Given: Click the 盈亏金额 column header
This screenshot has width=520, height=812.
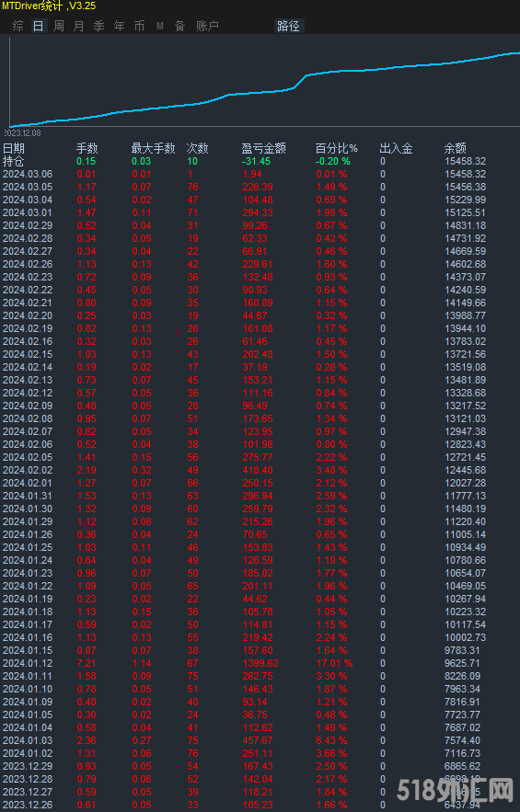Looking at the screenshot, I should pyautogui.click(x=263, y=149).
